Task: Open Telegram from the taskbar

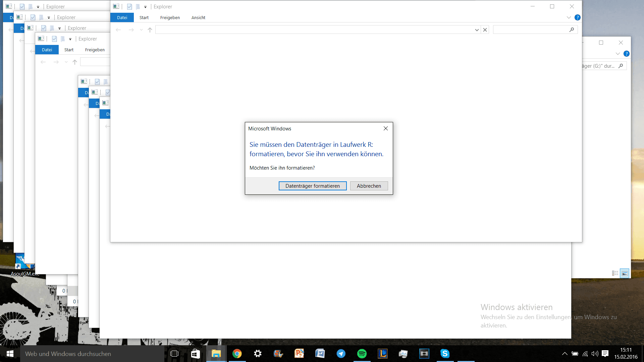Action: 341,354
